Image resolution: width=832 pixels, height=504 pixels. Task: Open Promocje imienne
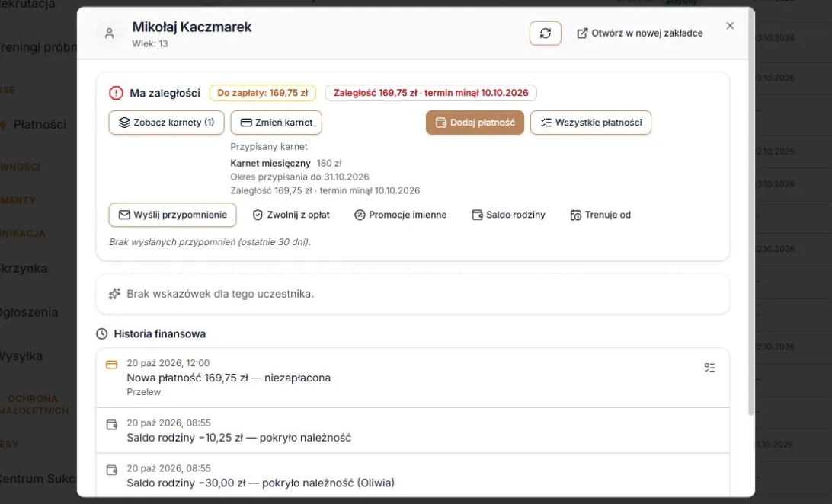(400, 215)
